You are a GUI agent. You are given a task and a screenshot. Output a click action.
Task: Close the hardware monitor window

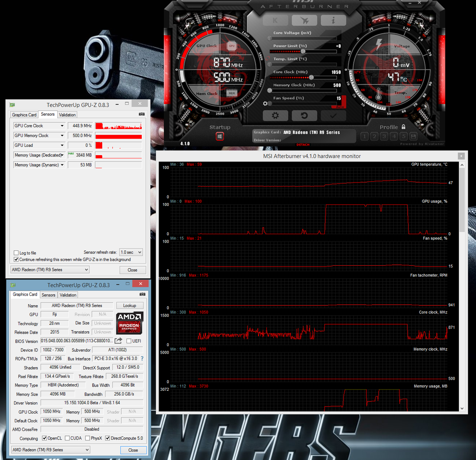pos(461,156)
